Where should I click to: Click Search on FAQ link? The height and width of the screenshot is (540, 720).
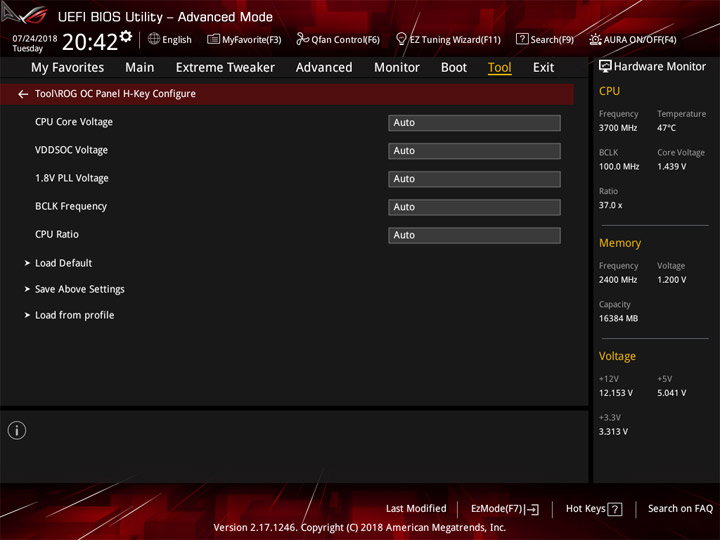(680, 509)
